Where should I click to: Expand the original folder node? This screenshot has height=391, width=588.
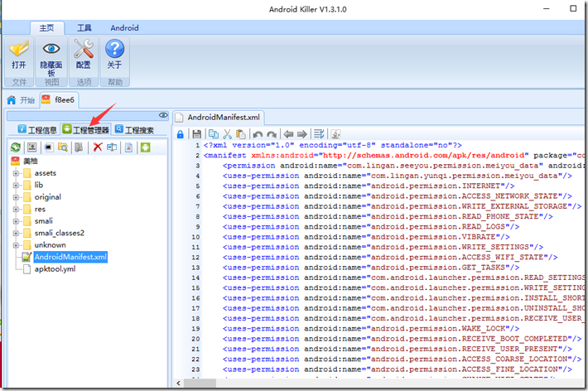coord(16,197)
